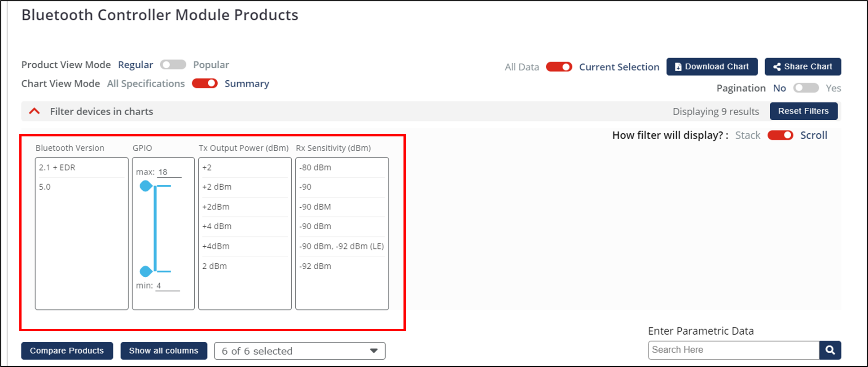
Task: Select Tx Output Power 2 dBm
Action: pyautogui.click(x=245, y=266)
